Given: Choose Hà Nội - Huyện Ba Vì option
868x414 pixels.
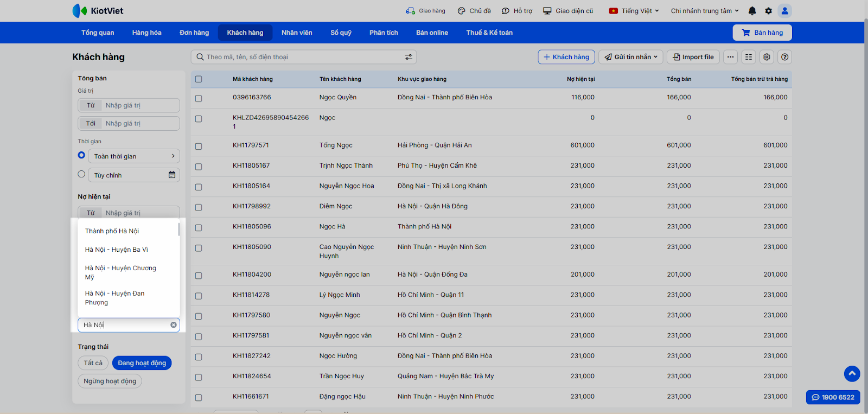Looking at the screenshot, I should (117, 250).
